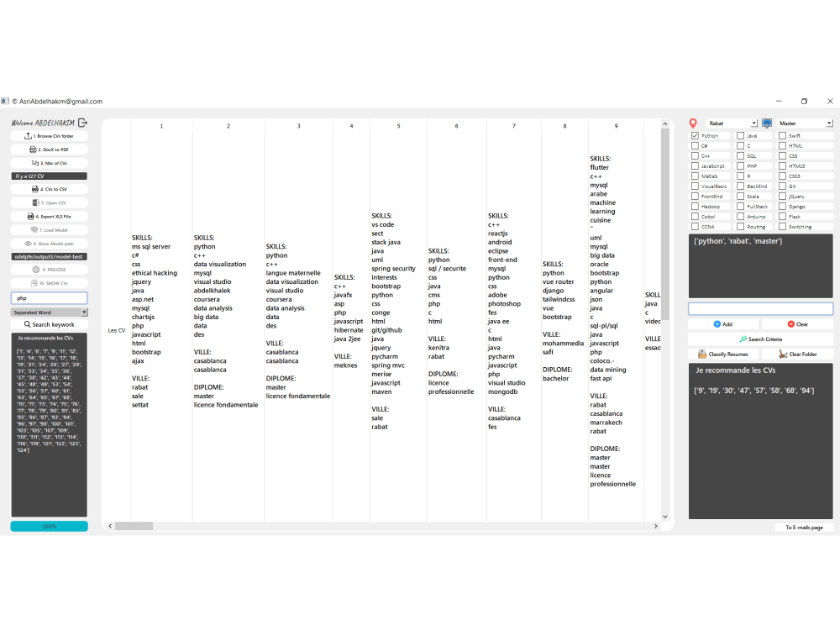Image resolution: width=840 pixels, height=630 pixels.
Task: Tick the Hadoop checkbox
Action: 695,207
